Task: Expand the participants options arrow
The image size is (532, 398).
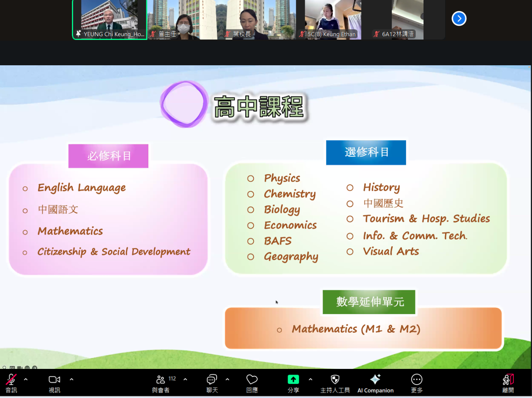Action: pos(185,379)
